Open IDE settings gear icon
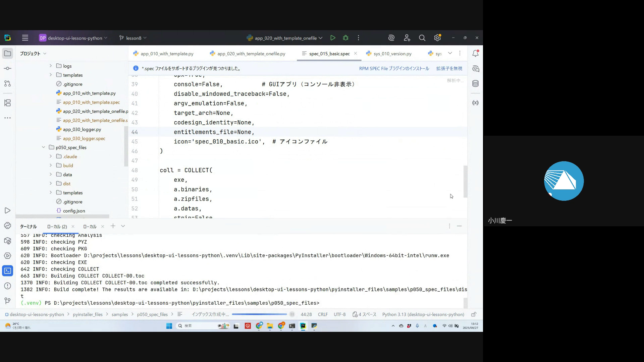This screenshot has width=644, height=362. click(437, 38)
